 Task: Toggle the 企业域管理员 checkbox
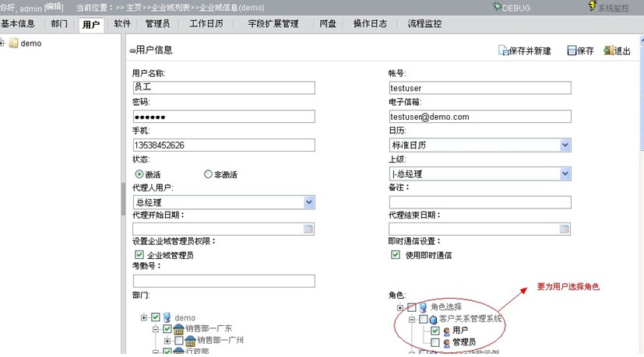pos(139,255)
